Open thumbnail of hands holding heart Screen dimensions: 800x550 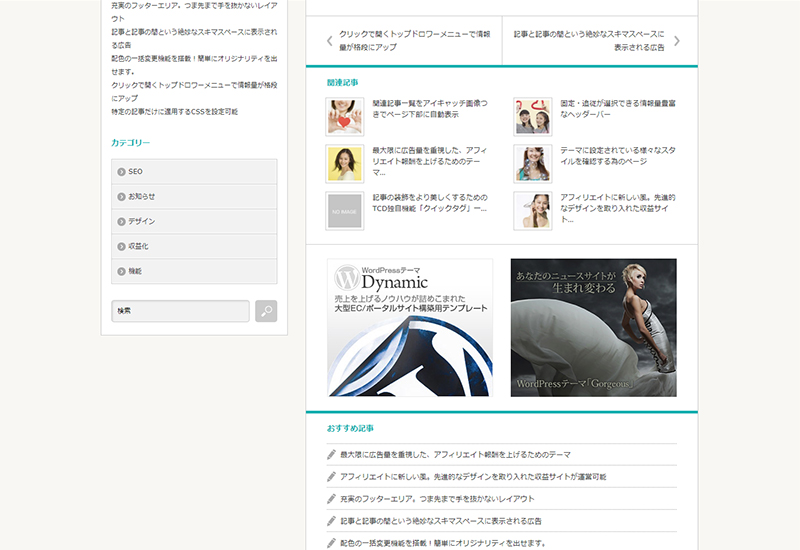tap(345, 117)
